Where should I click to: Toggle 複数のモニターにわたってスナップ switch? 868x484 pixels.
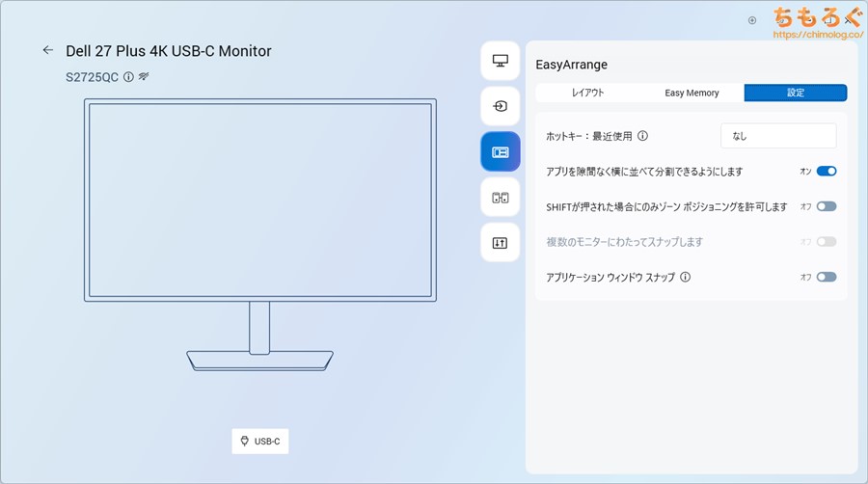click(826, 242)
